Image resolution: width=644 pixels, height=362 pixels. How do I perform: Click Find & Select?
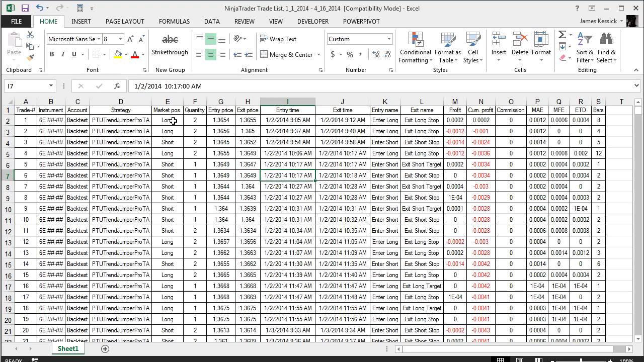pyautogui.click(x=606, y=48)
